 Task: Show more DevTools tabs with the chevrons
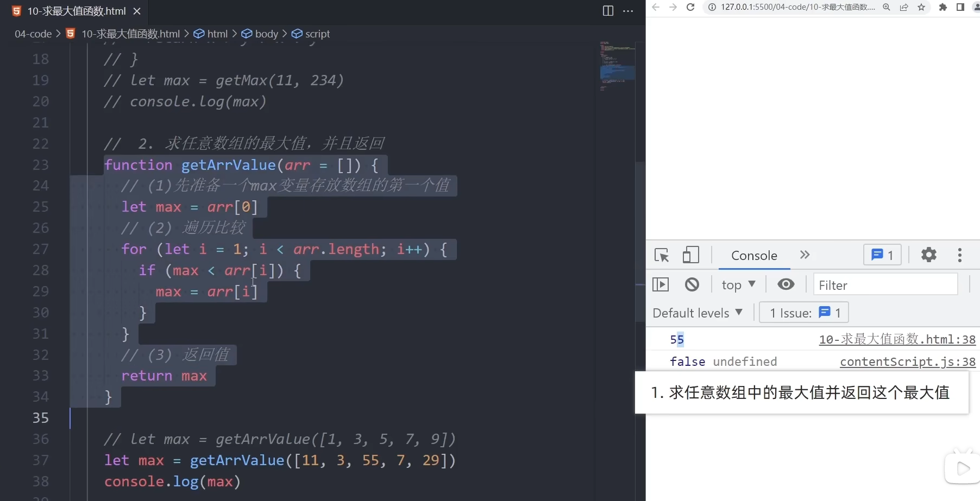(x=805, y=255)
